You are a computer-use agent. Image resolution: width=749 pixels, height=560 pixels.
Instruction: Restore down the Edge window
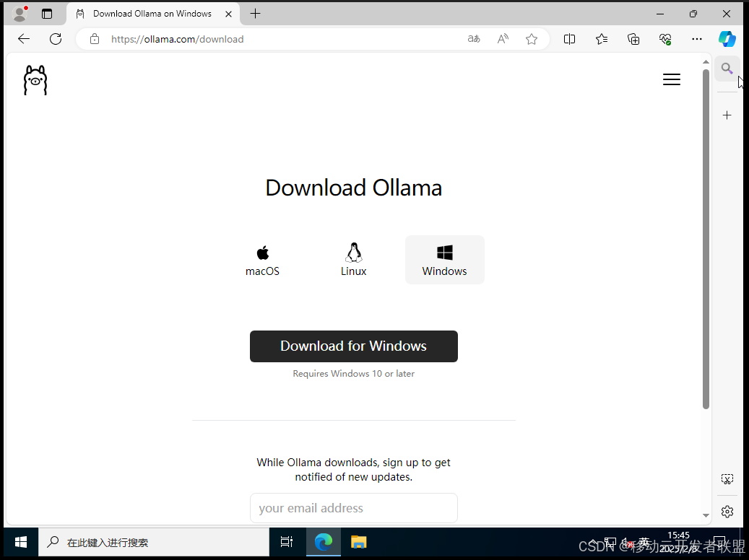pos(693,14)
